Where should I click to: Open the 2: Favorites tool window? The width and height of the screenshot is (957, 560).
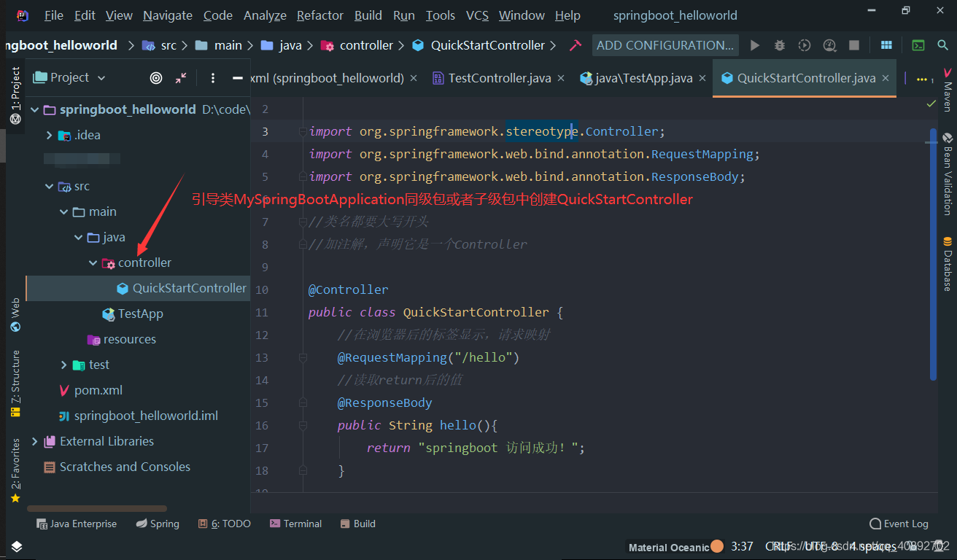15,471
